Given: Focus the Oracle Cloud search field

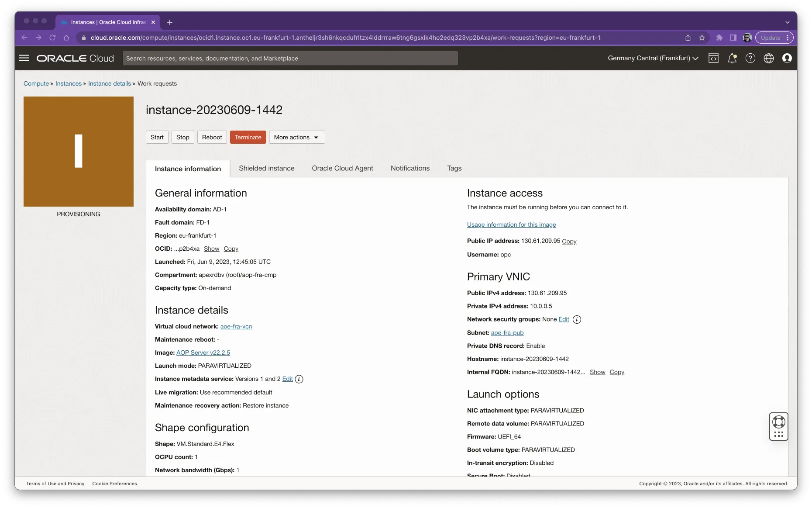Looking at the screenshot, I should point(290,58).
